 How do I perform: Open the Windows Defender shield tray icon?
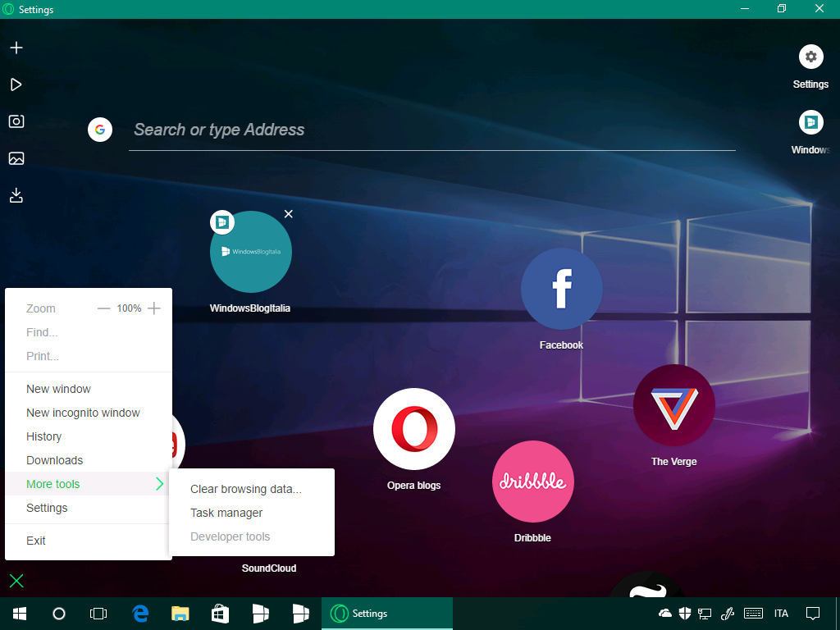[685, 614]
